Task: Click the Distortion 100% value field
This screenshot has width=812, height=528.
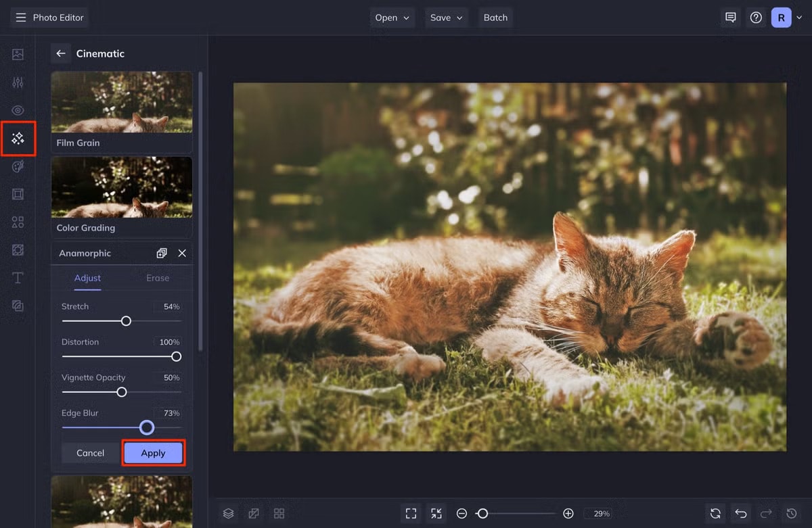Action: (x=169, y=342)
